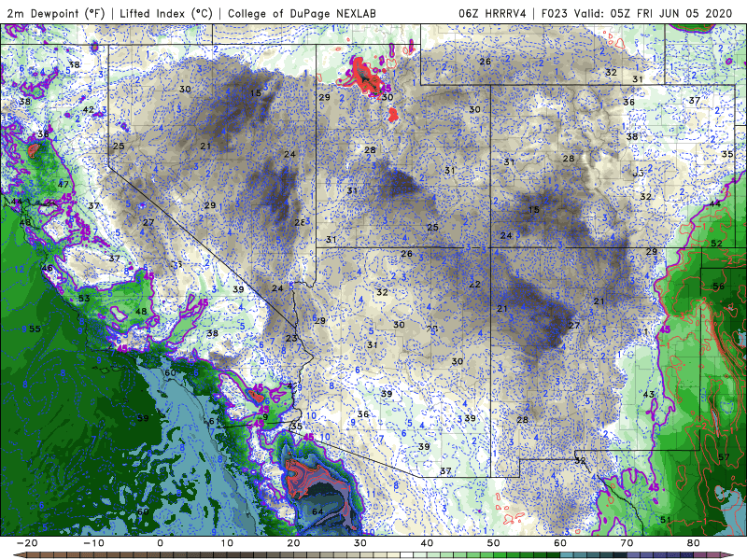
Task: Click the "F023 Valid: 05Z FRI JUN 05 2020" text
Action: [x=637, y=13]
